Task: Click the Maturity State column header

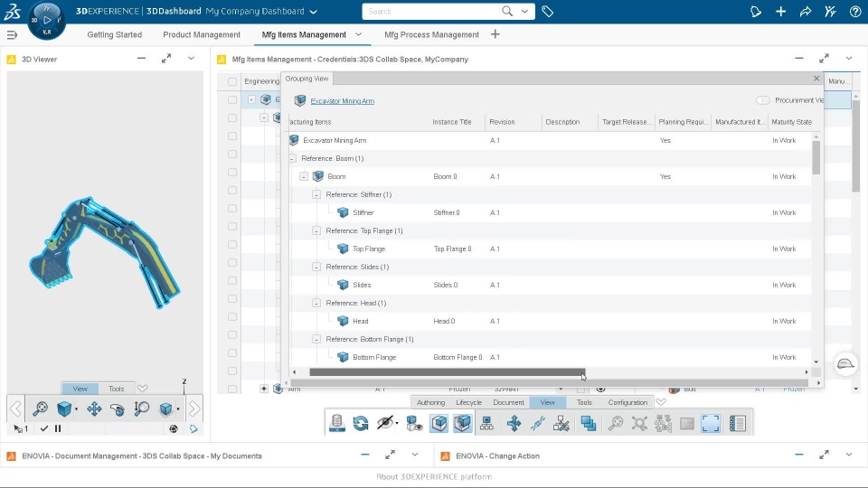Action: 792,122
